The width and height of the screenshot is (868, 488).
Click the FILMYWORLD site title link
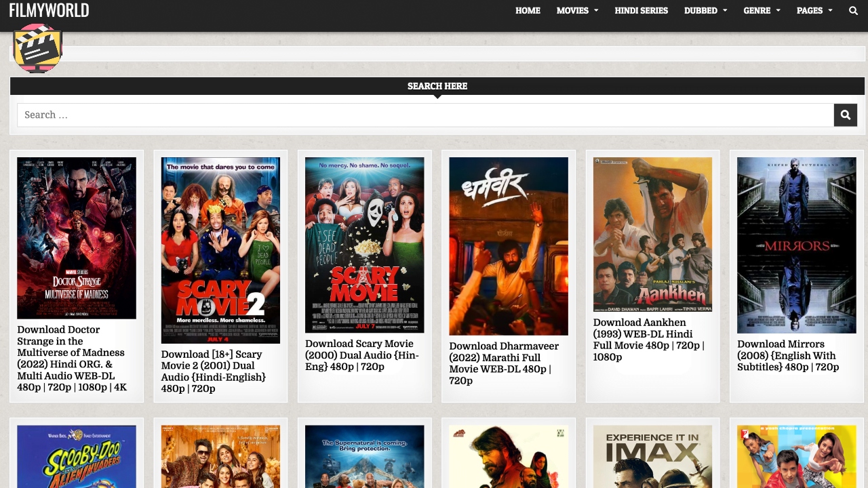coord(49,10)
